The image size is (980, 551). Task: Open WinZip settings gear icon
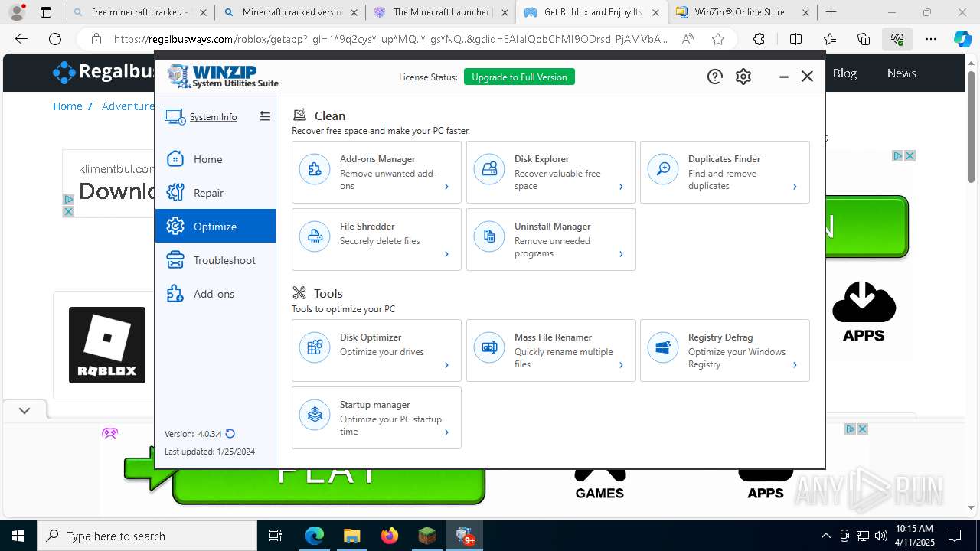(743, 77)
